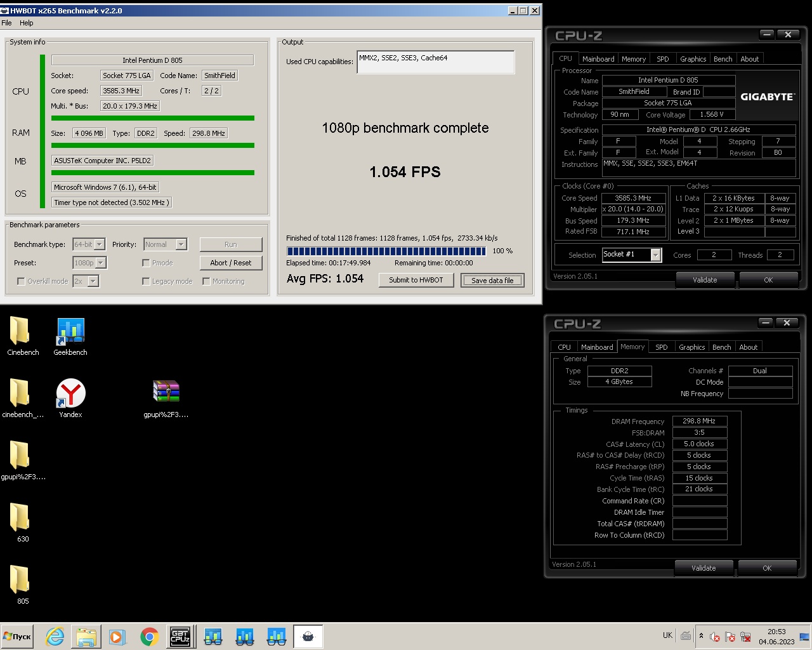Screen dimensions: 812x650
Task: Click the UK language indicator
Action: click(667, 635)
